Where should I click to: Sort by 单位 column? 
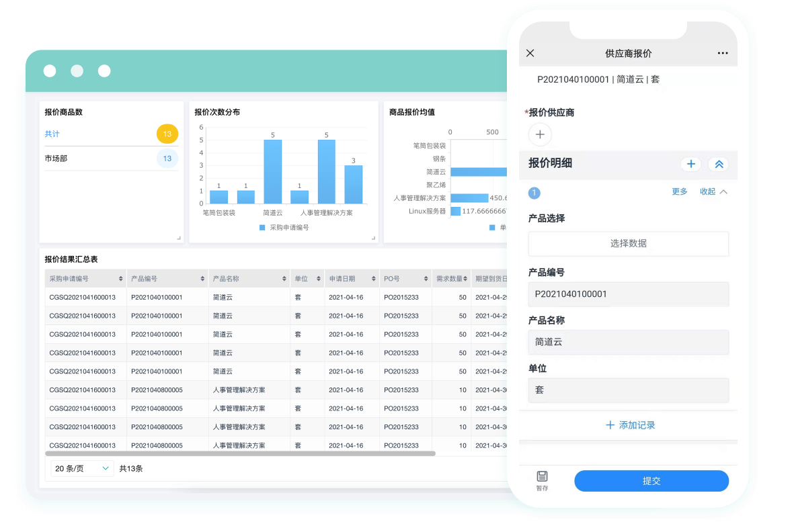(x=318, y=278)
